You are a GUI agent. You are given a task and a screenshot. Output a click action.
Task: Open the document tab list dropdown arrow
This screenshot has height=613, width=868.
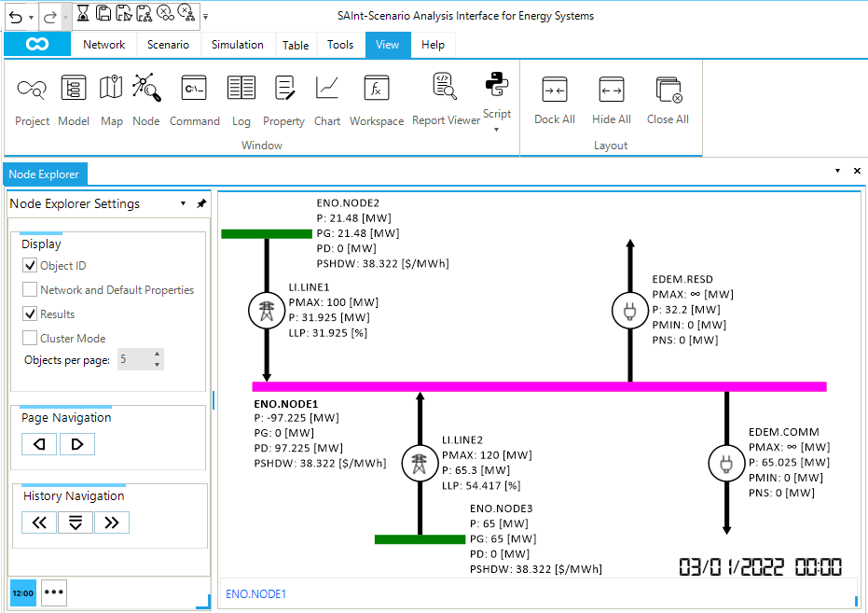click(837, 171)
